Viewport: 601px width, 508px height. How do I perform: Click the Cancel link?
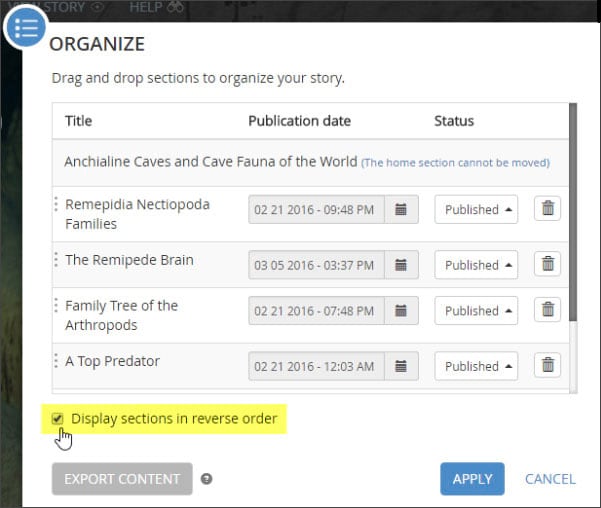pos(550,479)
